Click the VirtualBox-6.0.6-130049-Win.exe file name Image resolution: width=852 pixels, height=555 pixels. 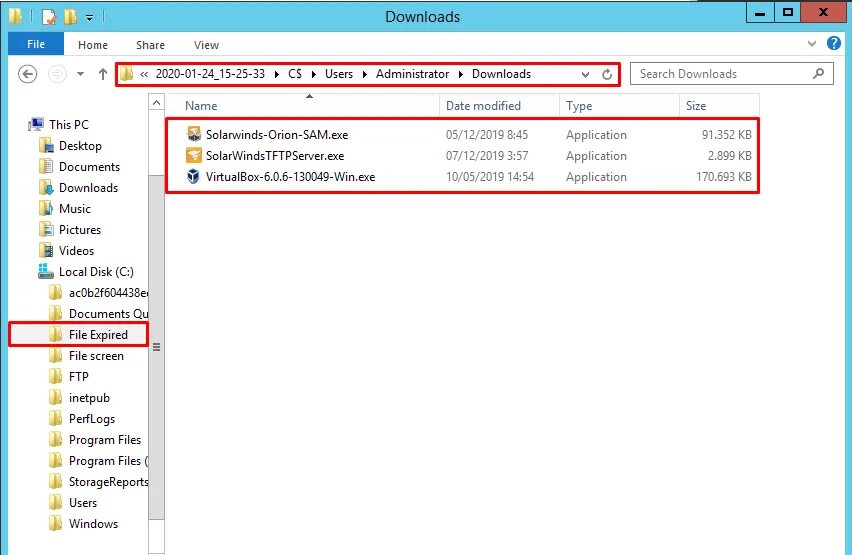click(x=290, y=177)
